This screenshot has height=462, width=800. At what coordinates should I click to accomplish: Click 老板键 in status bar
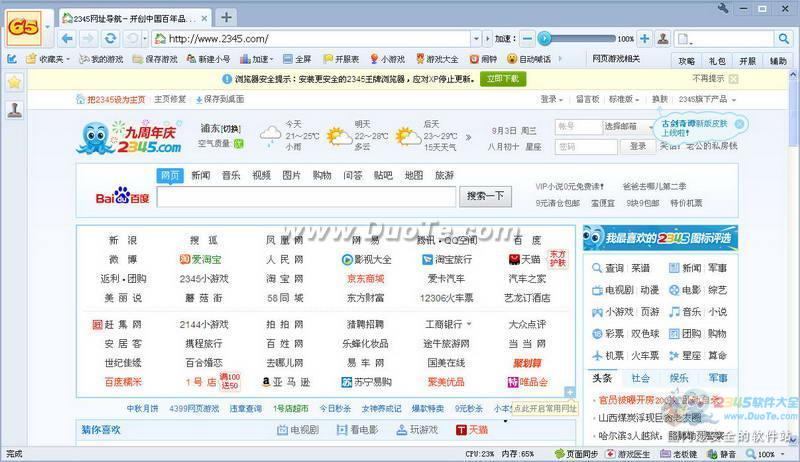[x=679, y=454]
